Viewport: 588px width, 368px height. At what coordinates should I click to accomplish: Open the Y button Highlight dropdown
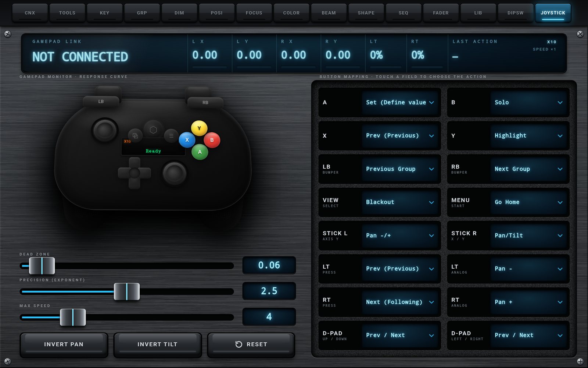pyautogui.click(x=529, y=135)
